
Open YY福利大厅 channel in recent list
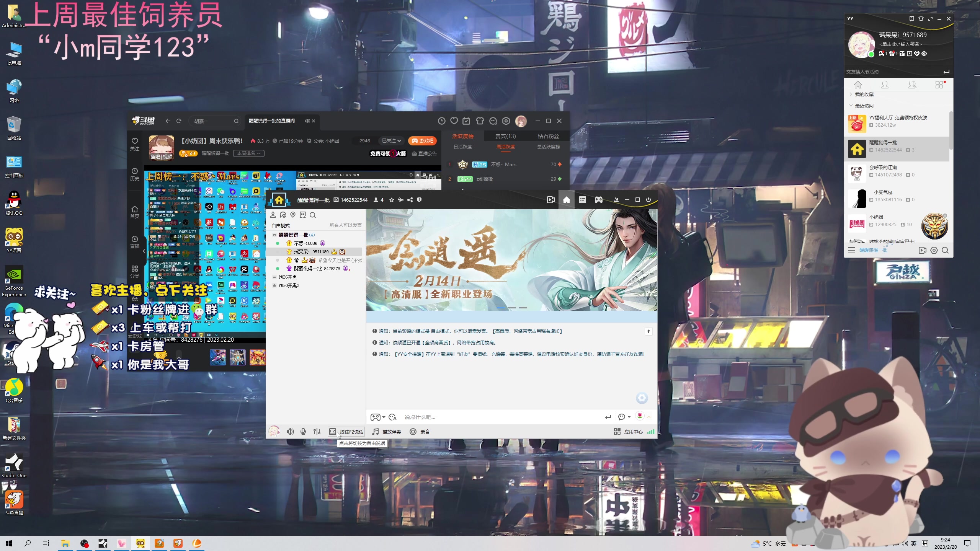click(x=897, y=123)
